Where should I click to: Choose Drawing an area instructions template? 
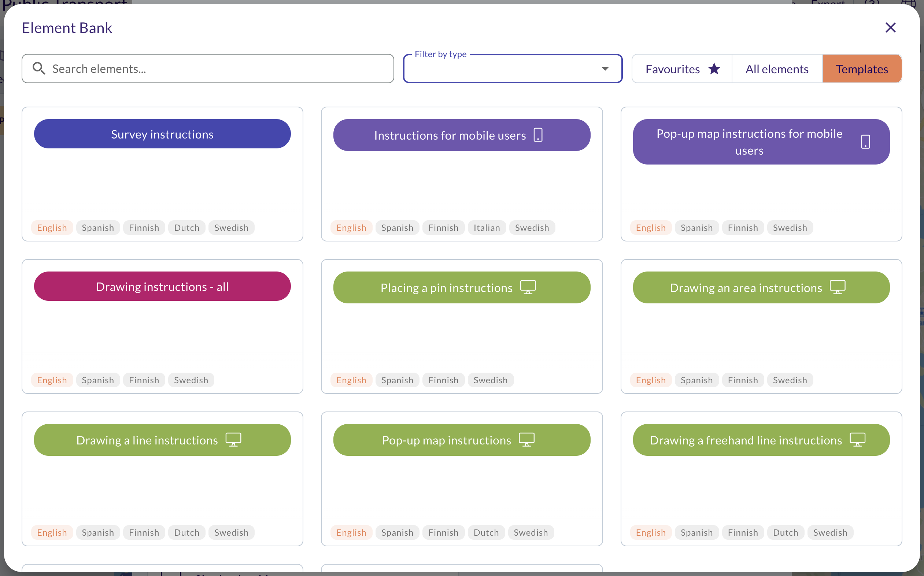[x=761, y=287]
